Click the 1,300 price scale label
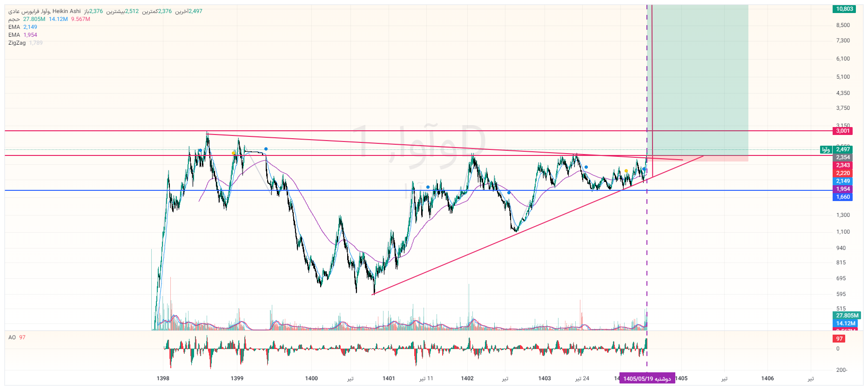 (x=843, y=215)
